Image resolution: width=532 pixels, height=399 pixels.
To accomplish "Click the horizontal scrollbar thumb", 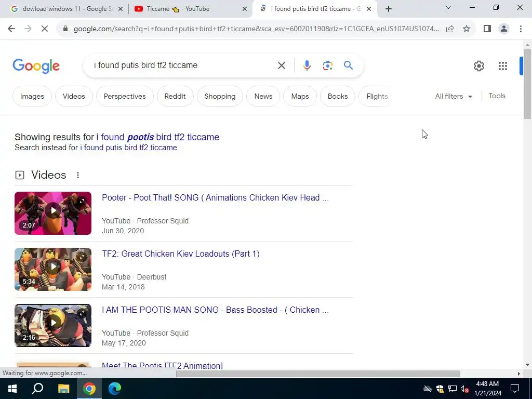I will coord(318,374).
